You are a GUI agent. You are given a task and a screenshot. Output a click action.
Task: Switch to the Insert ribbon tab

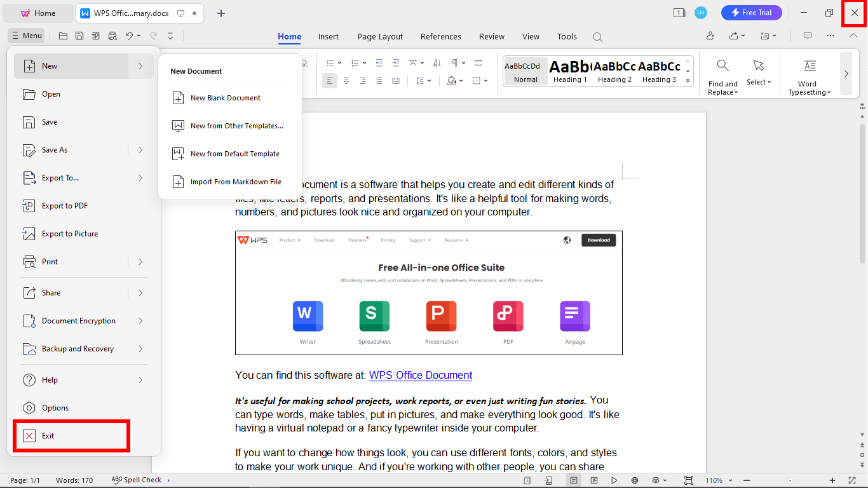coord(329,36)
